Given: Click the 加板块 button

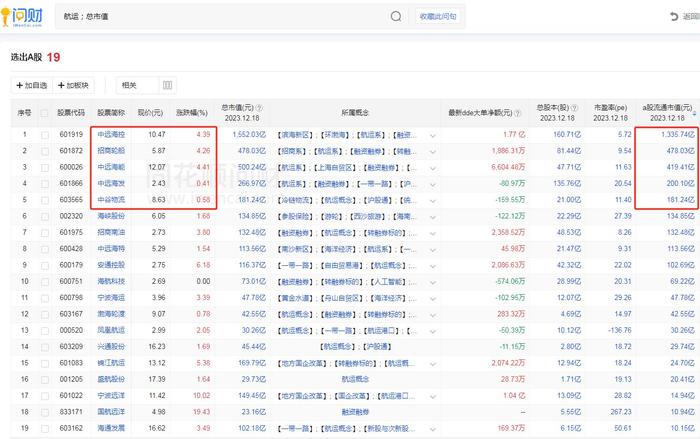Looking at the screenshot, I should (x=73, y=85).
